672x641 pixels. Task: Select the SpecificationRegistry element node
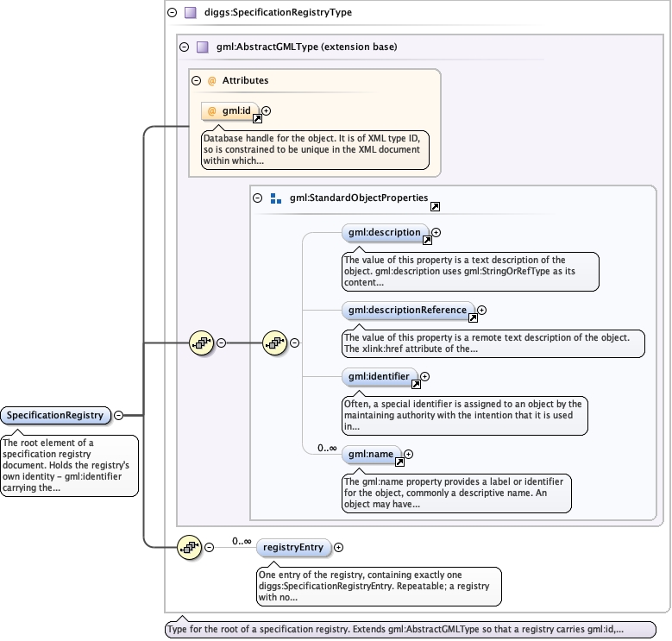pos(55,415)
